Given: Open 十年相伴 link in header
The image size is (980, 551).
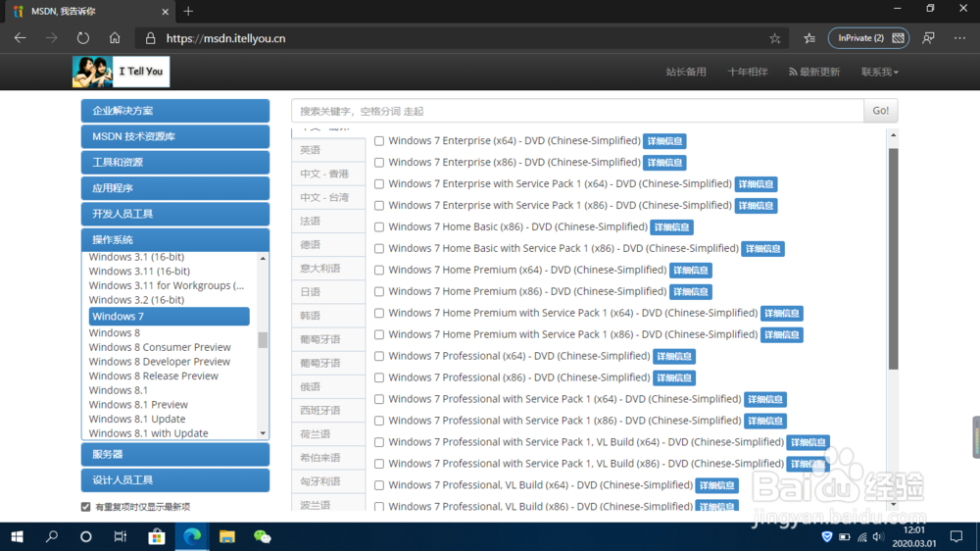Looking at the screenshot, I should pos(748,72).
